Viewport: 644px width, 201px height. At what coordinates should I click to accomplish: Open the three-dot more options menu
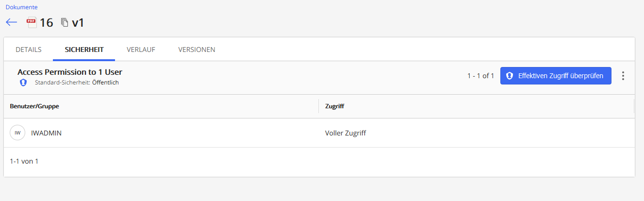623,76
